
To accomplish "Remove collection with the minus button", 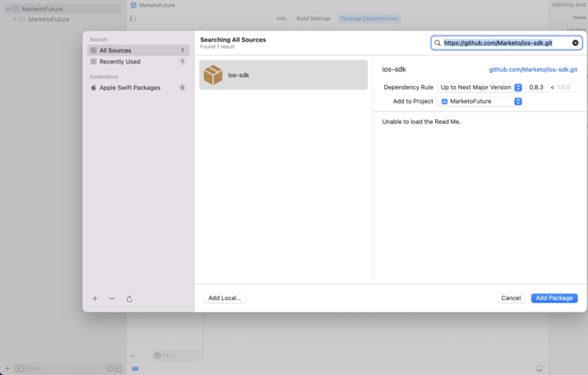I will (112, 298).
